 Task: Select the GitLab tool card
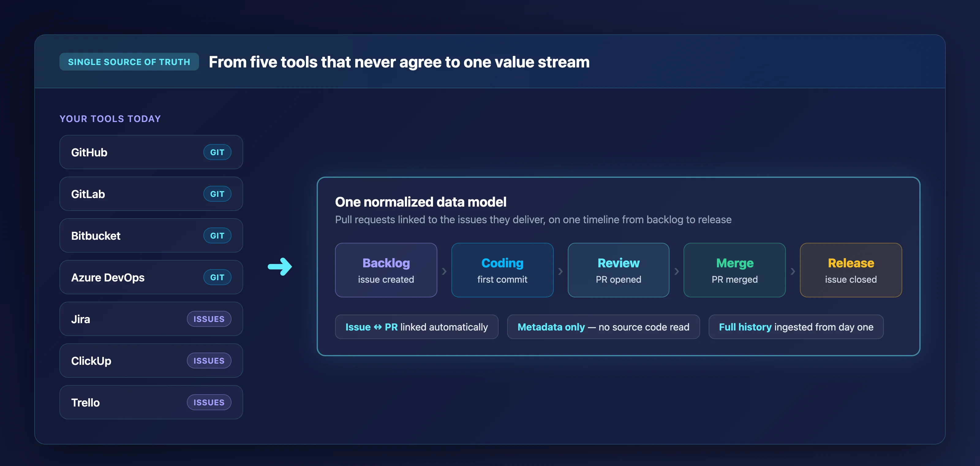click(151, 194)
